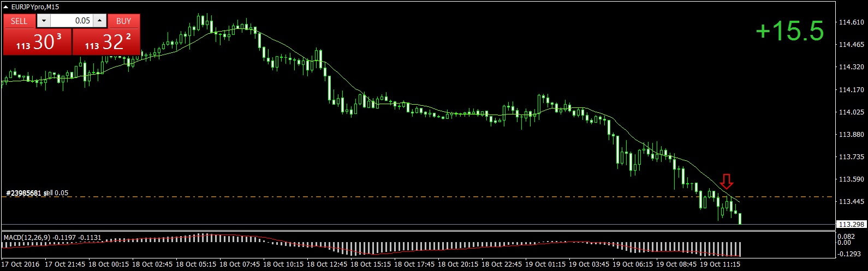868x271 pixels.
Task: Click the 17 Oct 21:45 time label
Action: click(65, 264)
